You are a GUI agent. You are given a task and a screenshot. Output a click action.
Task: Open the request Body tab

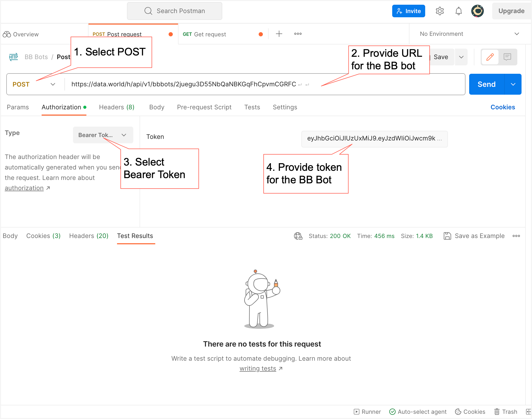157,107
